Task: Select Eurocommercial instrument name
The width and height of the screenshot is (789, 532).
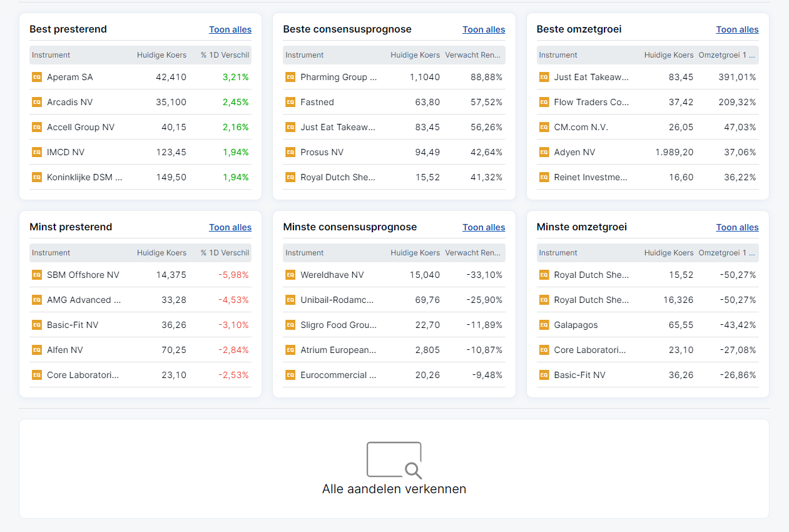Action: click(x=339, y=375)
